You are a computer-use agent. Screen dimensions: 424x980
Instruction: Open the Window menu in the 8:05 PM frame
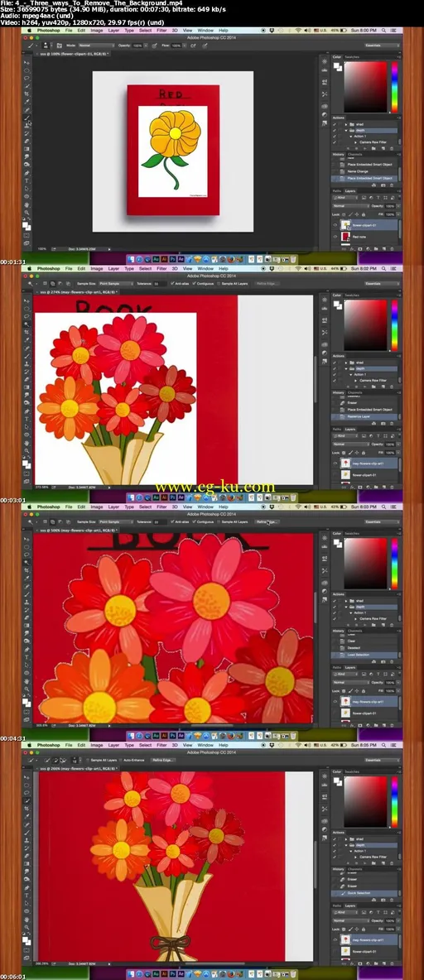coord(205,746)
